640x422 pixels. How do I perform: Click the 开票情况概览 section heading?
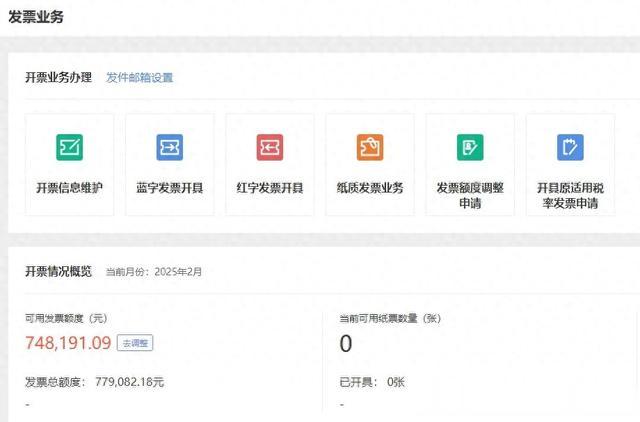[x=58, y=271]
